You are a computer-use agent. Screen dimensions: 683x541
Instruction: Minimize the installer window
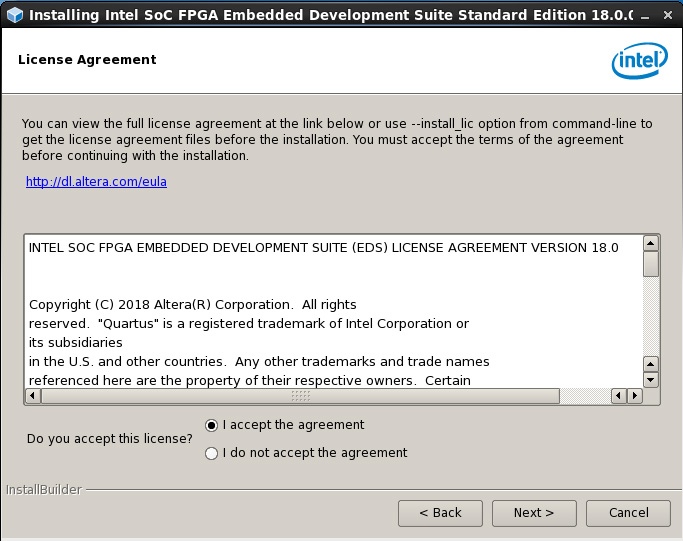(x=646, y=15)
